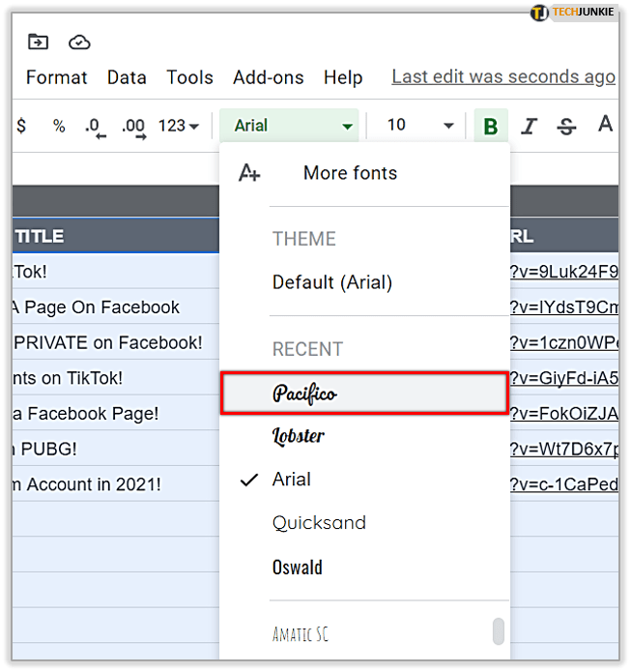The width and height of the screenshot is (631, 672).
Task: Click the currency format dollar icon
Action: pos(21,126)
